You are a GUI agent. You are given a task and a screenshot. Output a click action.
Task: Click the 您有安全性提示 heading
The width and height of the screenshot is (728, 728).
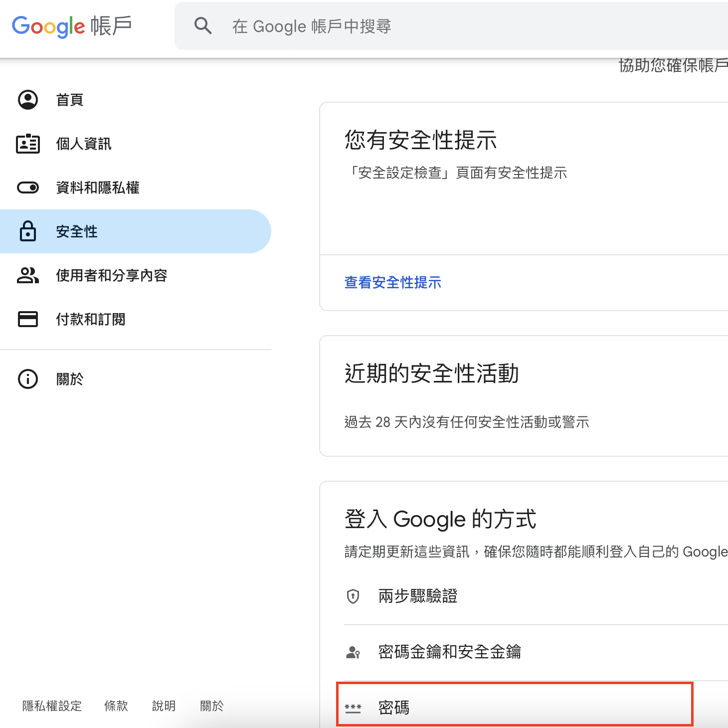[x=421, y=140]
